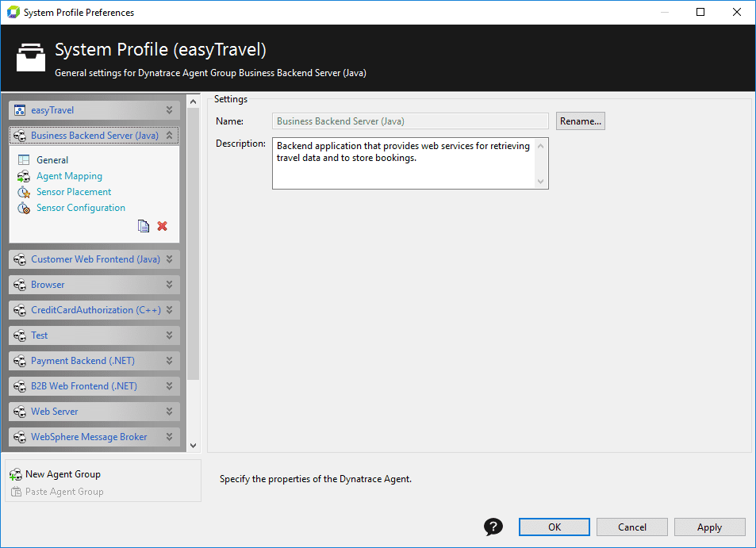
Task: Click the sidebar scroll up arrow
Action: [194, 102]
